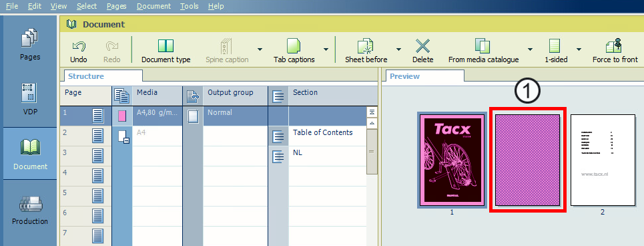The width and height of the screenshot is (644, 246).
Task: Click the A4 media icon in row 2
Action: point(123,136)
